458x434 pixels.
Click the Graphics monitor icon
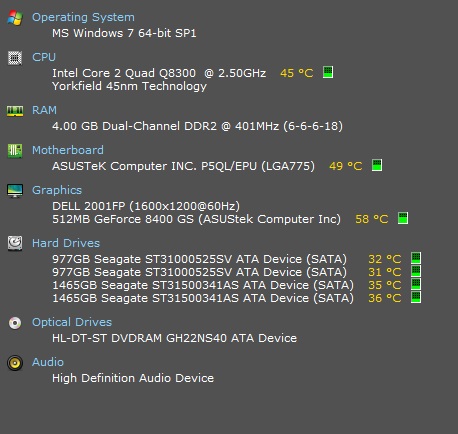15,191
